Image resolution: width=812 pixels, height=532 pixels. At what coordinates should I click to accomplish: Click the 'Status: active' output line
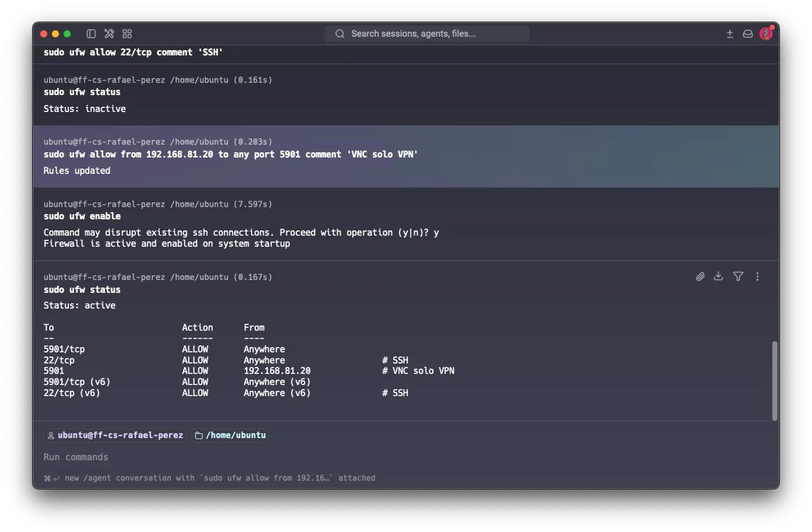click(x=79, y=306)
